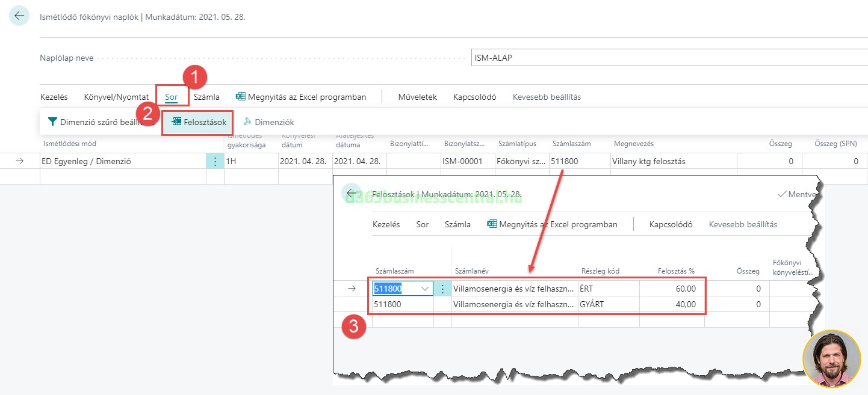Open the Kezelés menu on the main page

[54, 97]
